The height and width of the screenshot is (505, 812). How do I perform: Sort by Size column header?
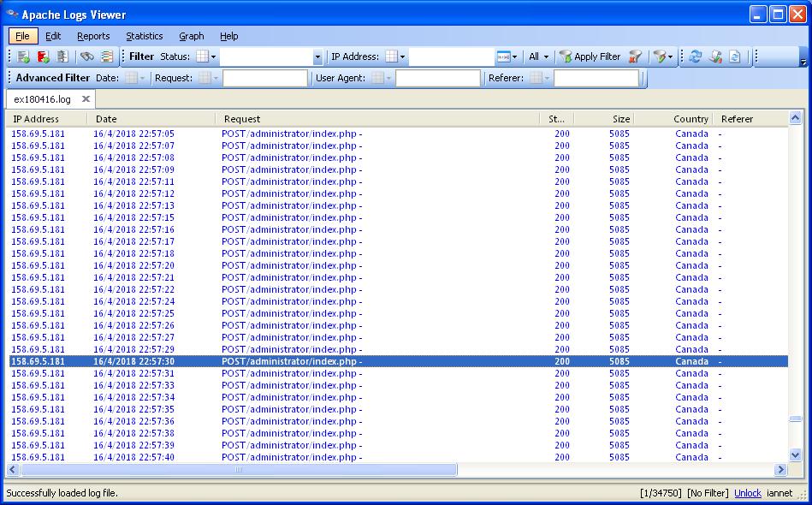click(604, 119)
